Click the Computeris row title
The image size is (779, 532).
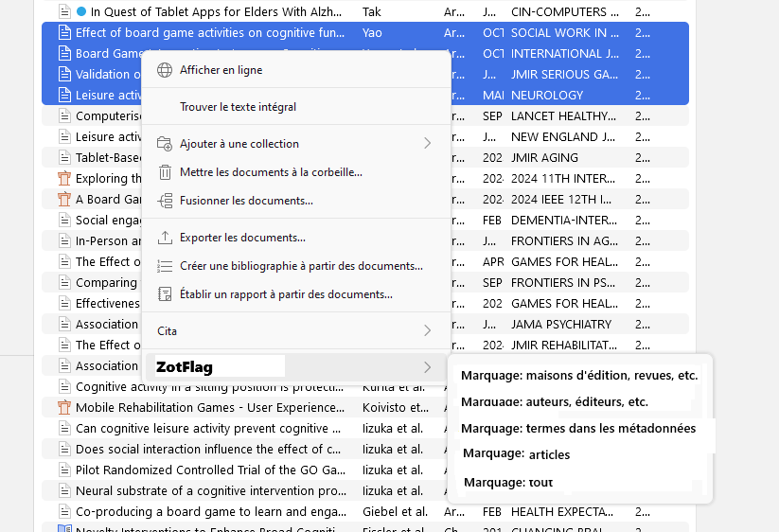pyautogui.click(x=108, y=116)
